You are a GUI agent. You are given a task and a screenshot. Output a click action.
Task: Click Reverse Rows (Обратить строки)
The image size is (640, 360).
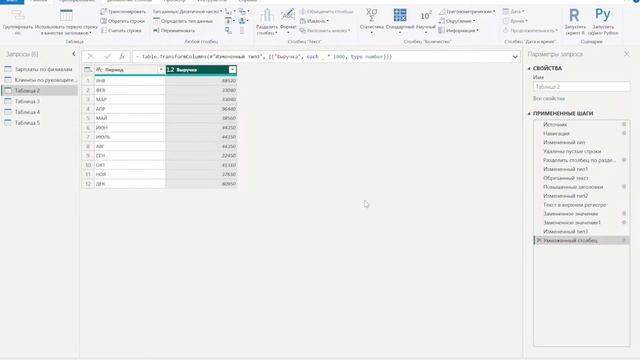tap(123, 21)
